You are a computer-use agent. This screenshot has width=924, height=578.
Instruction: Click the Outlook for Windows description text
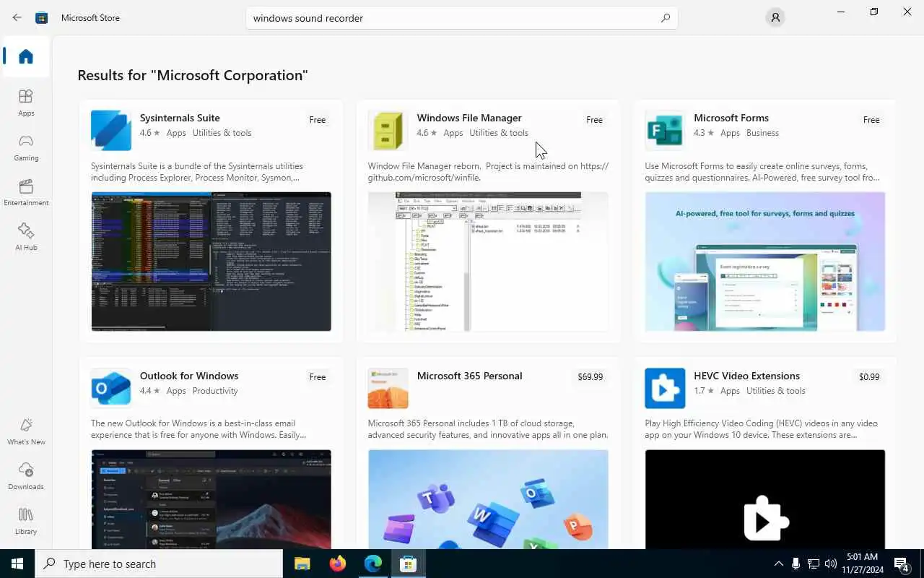click(x=199, y=429)
